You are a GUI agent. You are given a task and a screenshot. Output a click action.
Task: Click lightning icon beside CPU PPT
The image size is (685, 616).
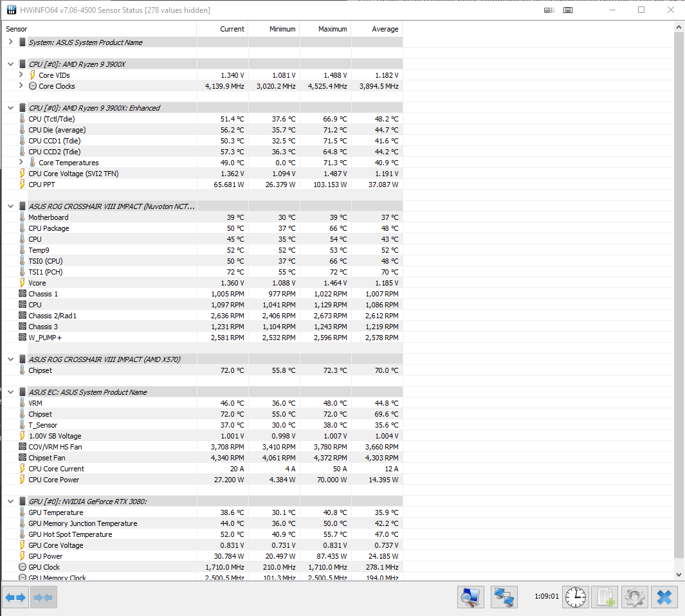pos(23,185)
